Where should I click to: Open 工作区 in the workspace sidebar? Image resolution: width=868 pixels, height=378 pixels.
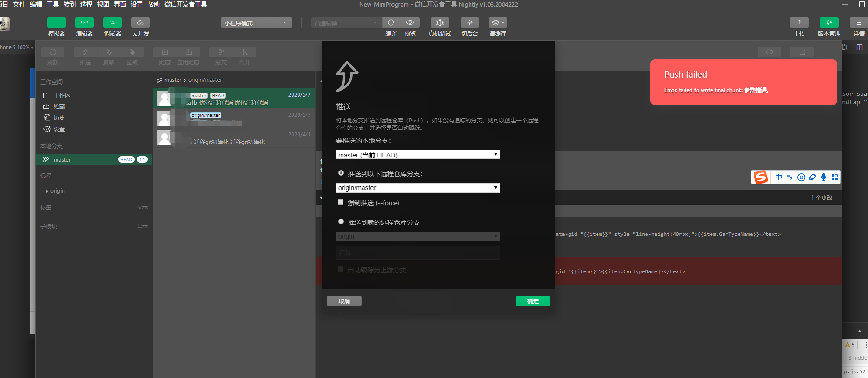pyautogui.click(x=62, y=95)
